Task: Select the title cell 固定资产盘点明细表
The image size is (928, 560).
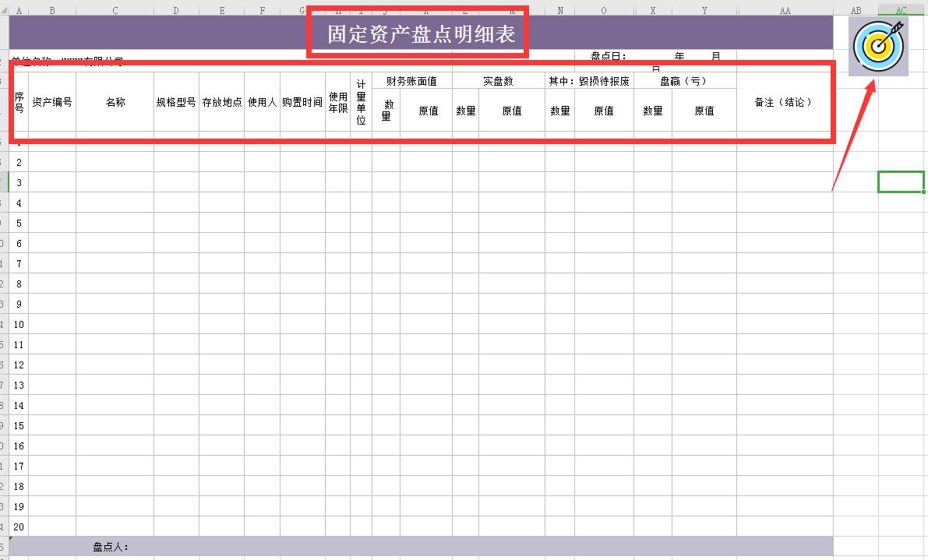Action: pyautogui.click(x=418, y=34)
